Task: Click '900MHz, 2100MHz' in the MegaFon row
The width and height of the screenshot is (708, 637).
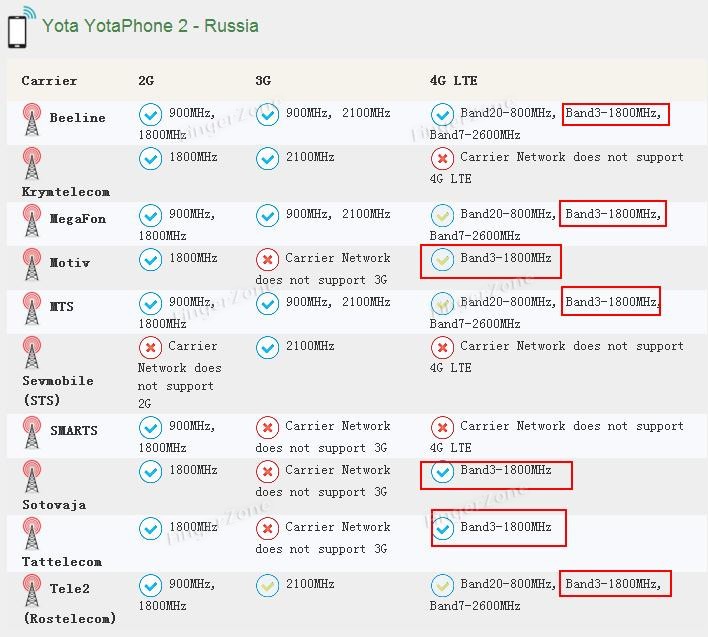Action: click(338, 214)
